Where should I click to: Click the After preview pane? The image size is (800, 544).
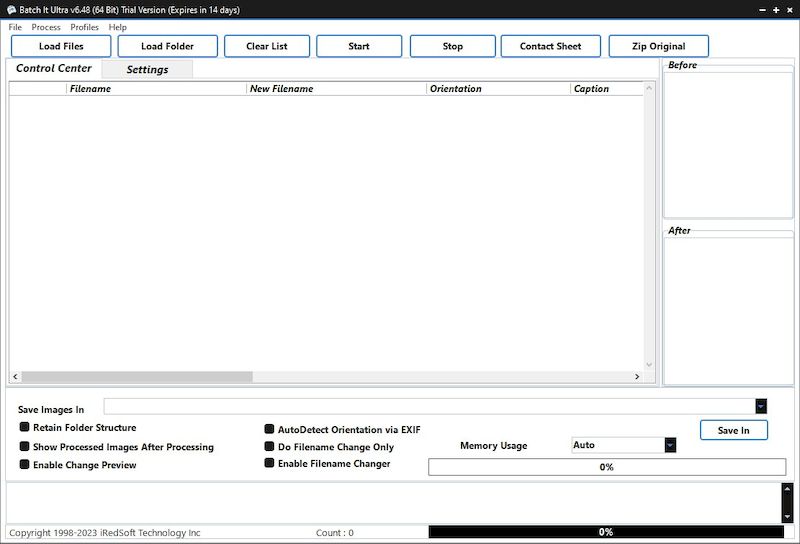click(x=728, y=311)
